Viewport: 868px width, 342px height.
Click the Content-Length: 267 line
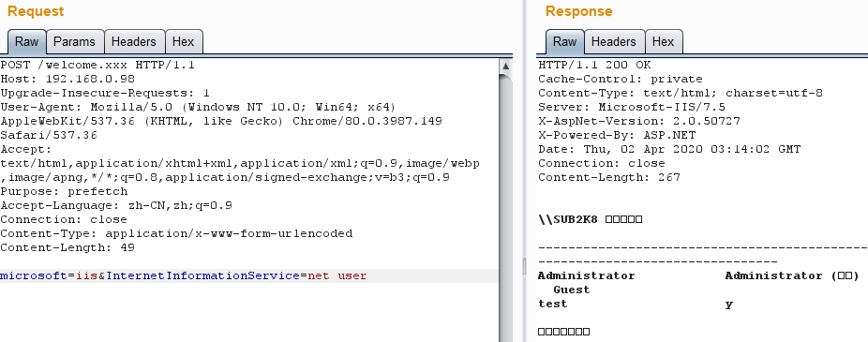point(609,178)
